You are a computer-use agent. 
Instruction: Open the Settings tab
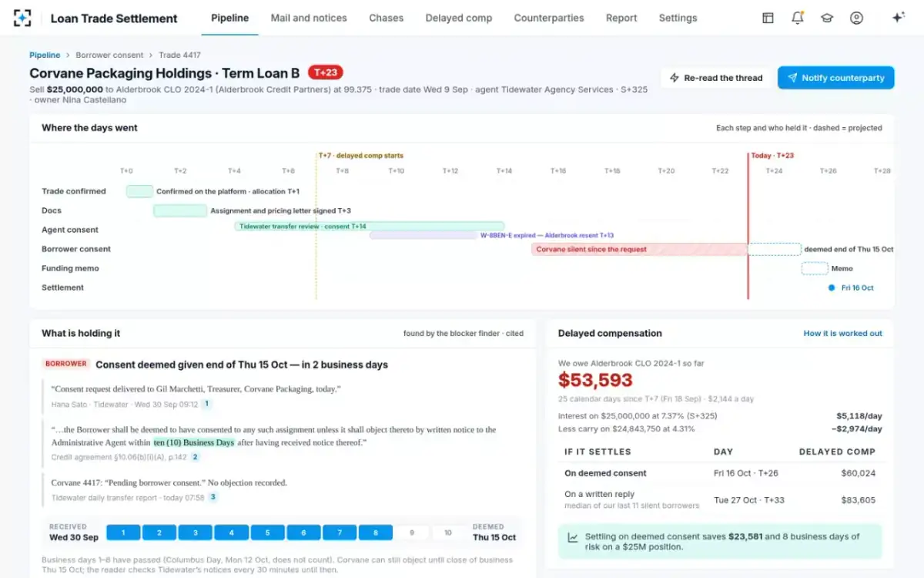tap(678, 18)
